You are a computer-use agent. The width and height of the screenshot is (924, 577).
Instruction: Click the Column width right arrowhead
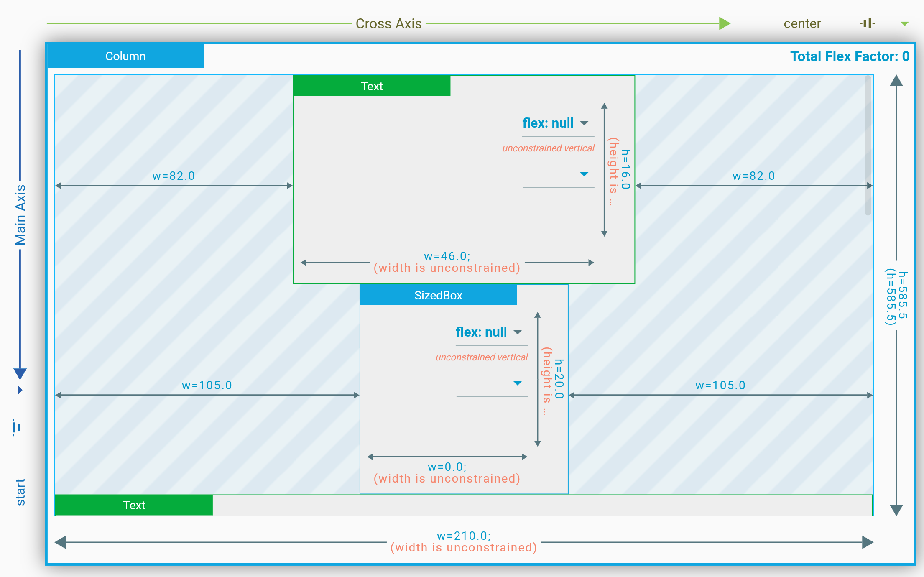868,542
